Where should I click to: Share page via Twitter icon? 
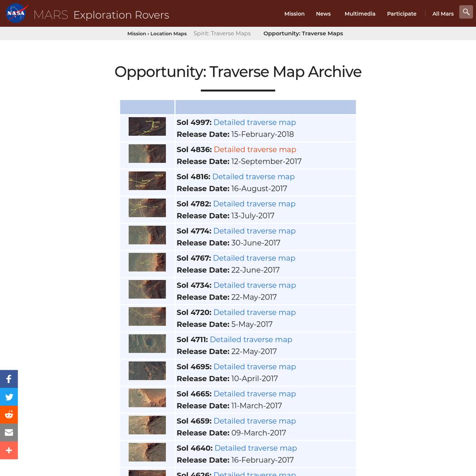9,397
